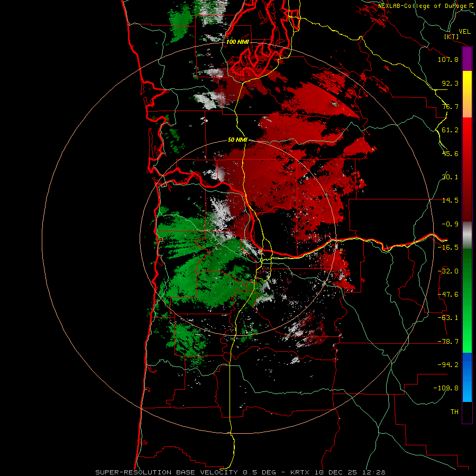Click the [KT] units label

click(451, 36)
